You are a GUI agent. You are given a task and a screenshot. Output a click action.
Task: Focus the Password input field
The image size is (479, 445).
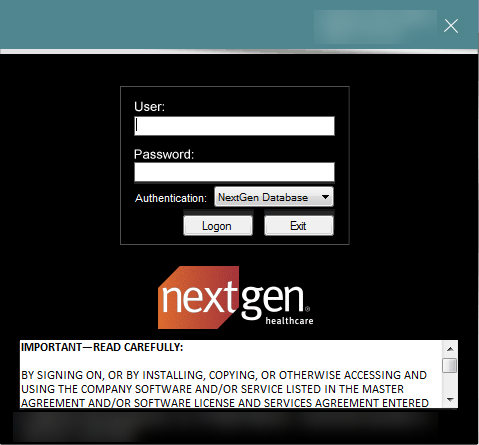click(x=234, y=172)
